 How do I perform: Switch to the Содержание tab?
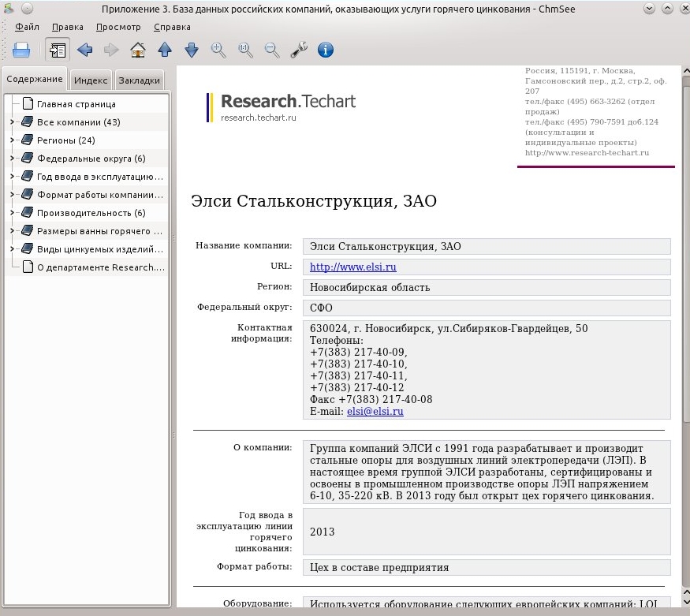[35, 79]
